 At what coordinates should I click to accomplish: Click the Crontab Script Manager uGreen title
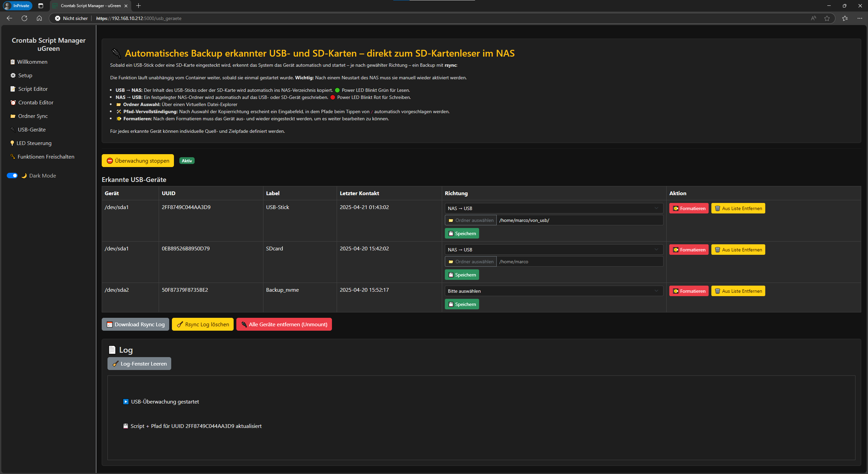[x=48, y=44]
